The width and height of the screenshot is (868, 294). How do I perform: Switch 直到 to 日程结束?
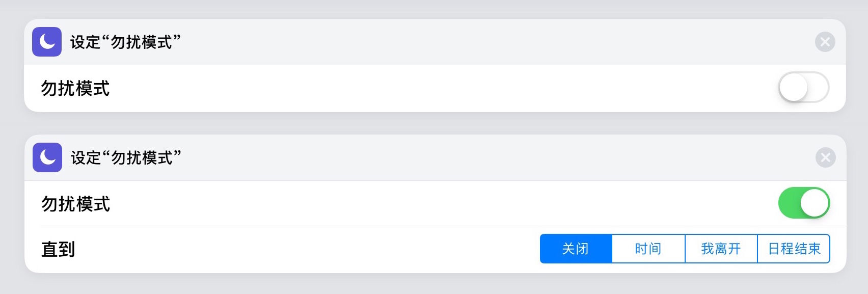click(794, 249)
